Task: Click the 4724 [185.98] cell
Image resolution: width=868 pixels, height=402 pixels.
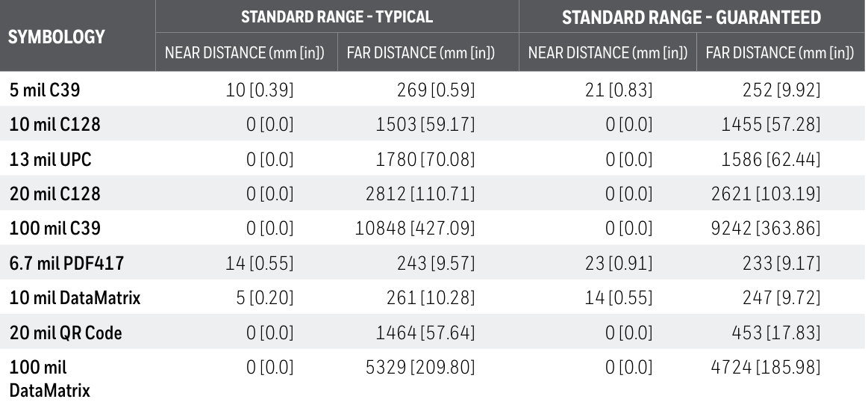Action: [766, 368]
